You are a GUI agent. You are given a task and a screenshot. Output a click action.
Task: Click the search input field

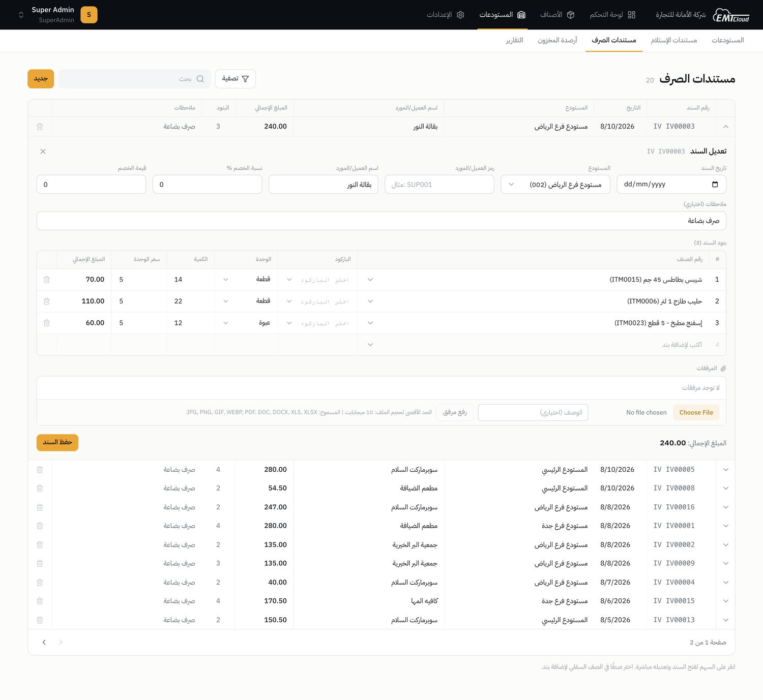(134, 79)
